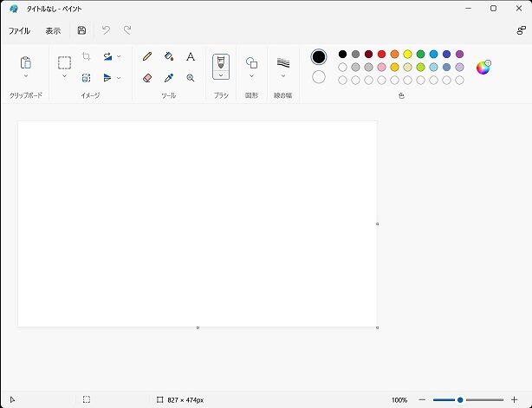Click the clipboard paste icon

click(x=26, y=62)
